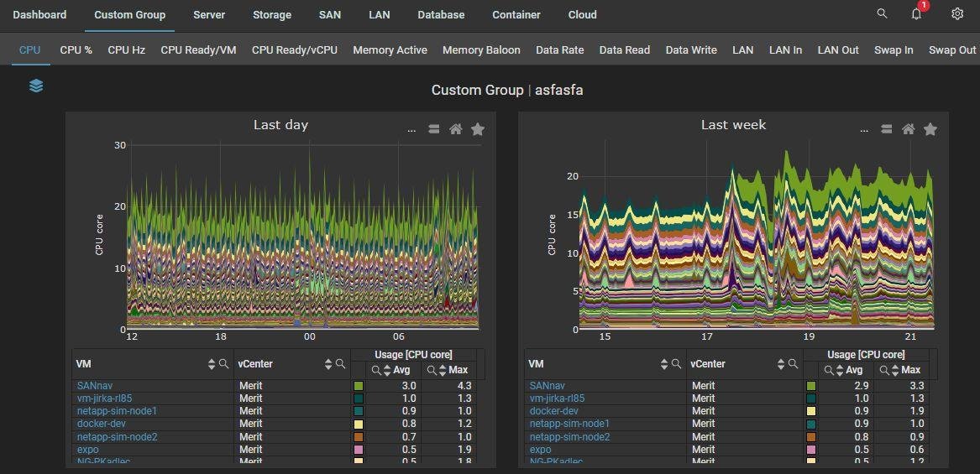The height and width of the screenshot is (474, 980).
Task: Select the Memory Active metric tab
Action: [390, 50]
